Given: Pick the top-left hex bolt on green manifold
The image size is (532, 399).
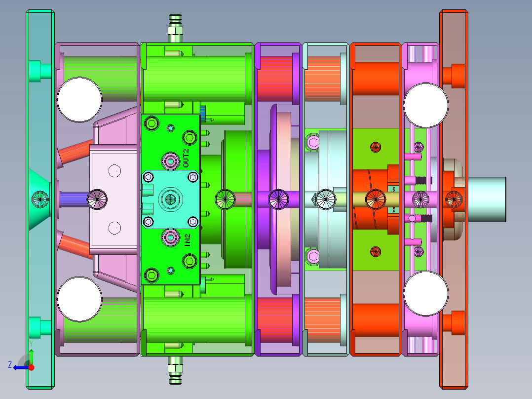Looking at the screenshot, I should 152,123.
